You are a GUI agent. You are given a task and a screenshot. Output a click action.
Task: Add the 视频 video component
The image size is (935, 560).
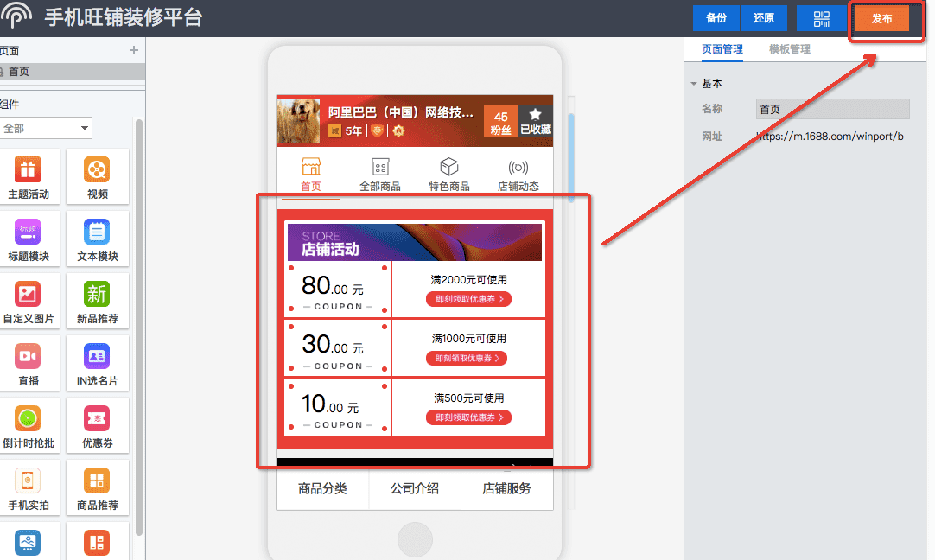[x=97, y=176]
